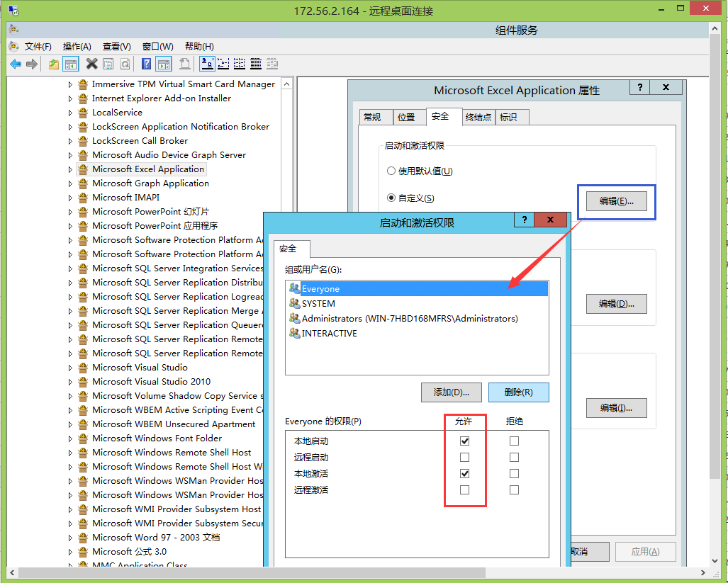The height and width of the screenshot is (583, 728).
Task: Expand the Microsoft Excel Application tree node
Action: [x=69, y=169]
